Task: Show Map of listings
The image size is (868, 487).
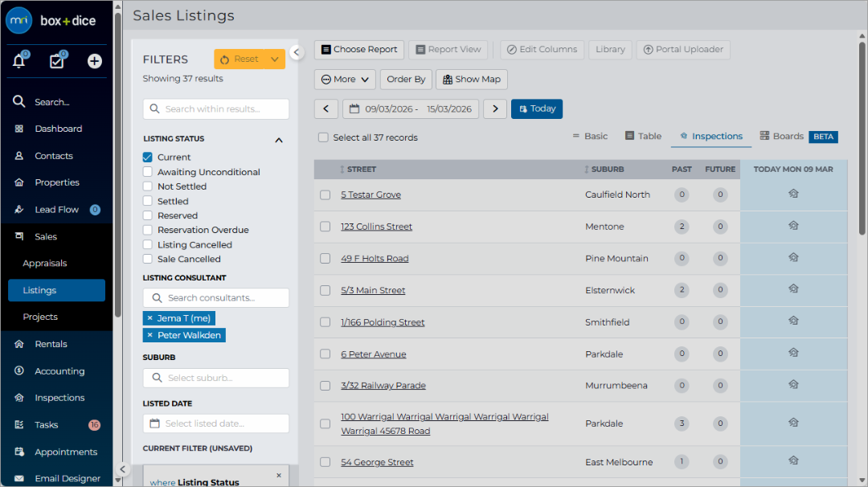Action: 472,79
